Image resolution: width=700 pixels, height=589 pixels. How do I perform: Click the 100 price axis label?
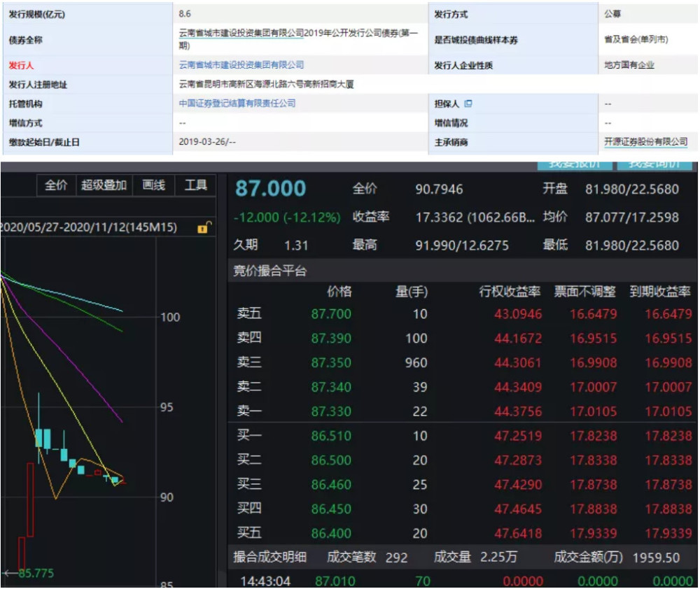170,318
